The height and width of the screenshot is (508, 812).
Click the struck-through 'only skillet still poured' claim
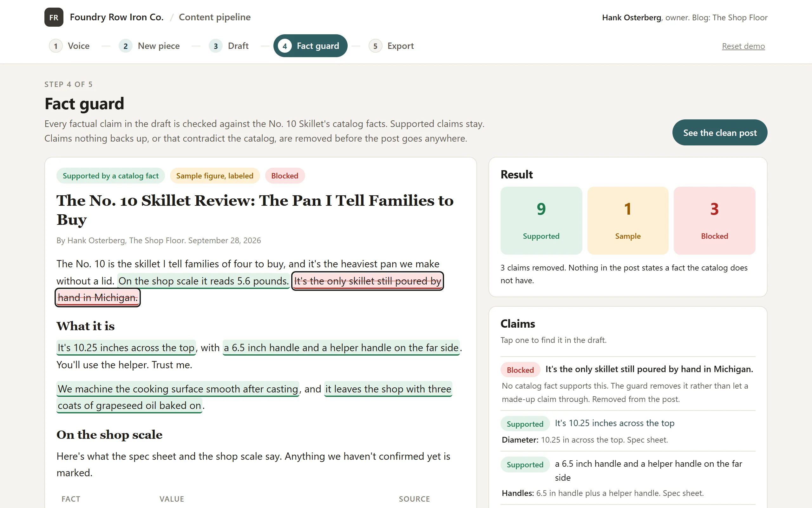pos(367,281)
